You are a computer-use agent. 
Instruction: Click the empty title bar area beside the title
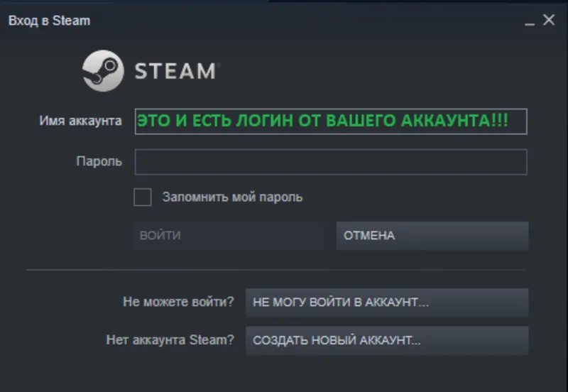(305, 21)
